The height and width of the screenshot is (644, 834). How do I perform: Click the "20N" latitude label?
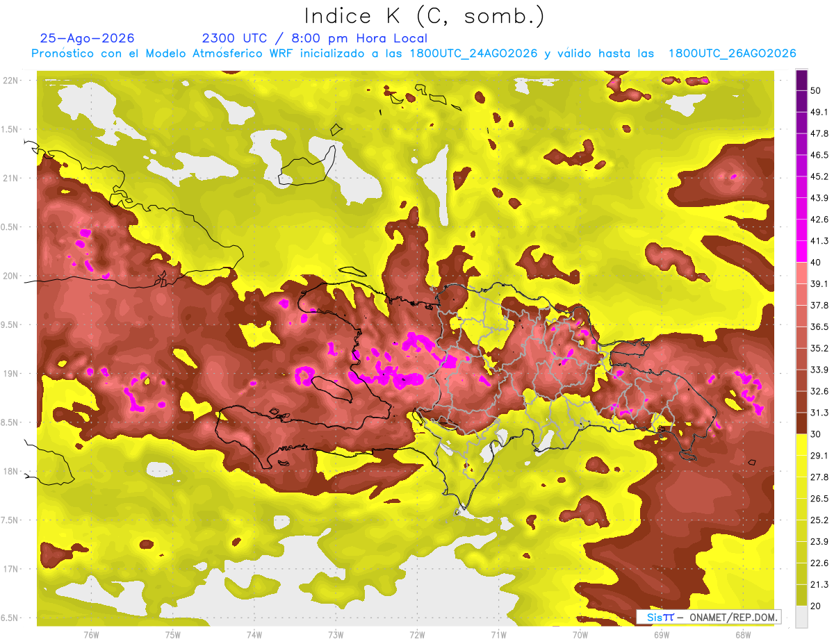point(12,276)
